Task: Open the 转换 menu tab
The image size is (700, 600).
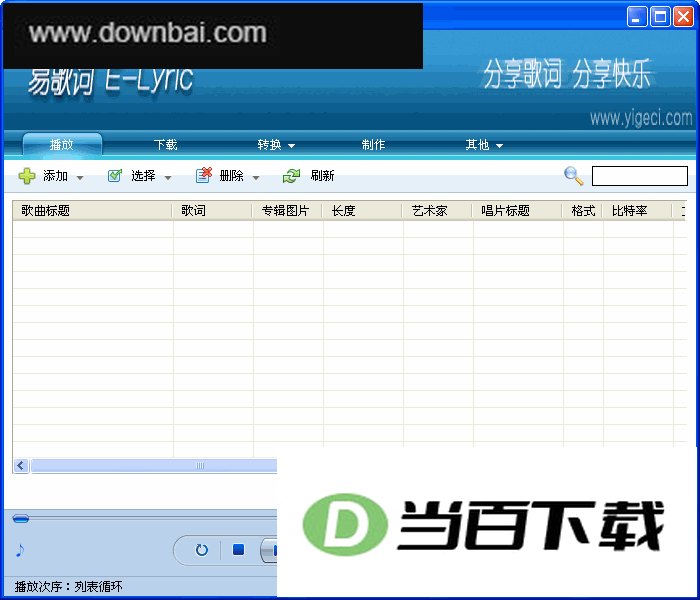Action: (x=275, y=145)
